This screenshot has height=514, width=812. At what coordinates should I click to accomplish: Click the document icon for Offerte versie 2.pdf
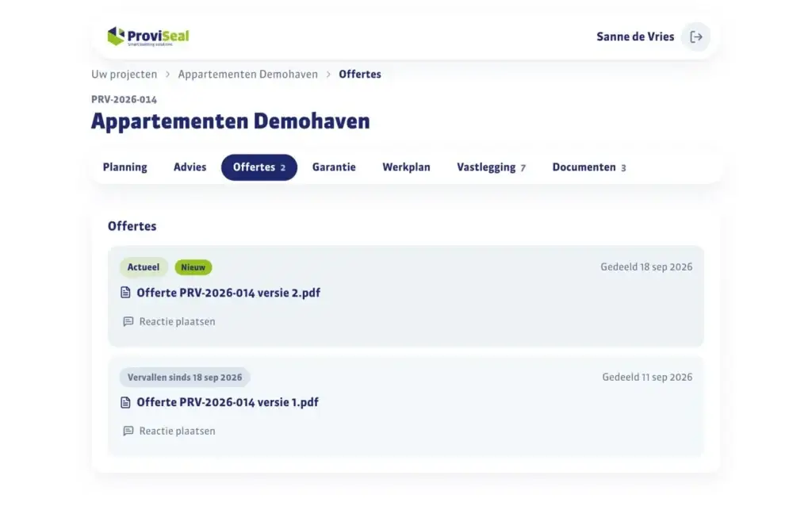pos(125,293)
